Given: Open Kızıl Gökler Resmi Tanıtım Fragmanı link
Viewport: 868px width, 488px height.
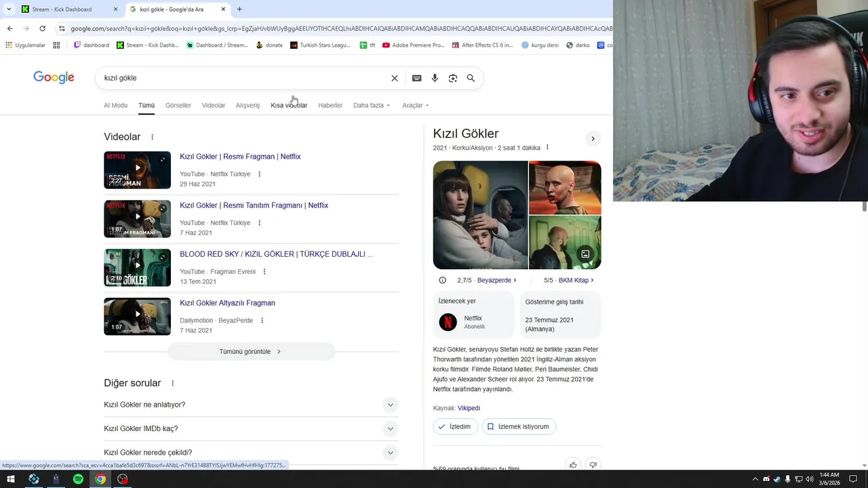Looking at the screenshot, I should pyautogui.click(x=254, y=205).
